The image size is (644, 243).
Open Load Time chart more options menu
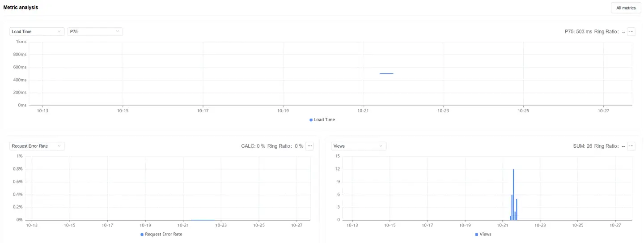tap(631, 32)
